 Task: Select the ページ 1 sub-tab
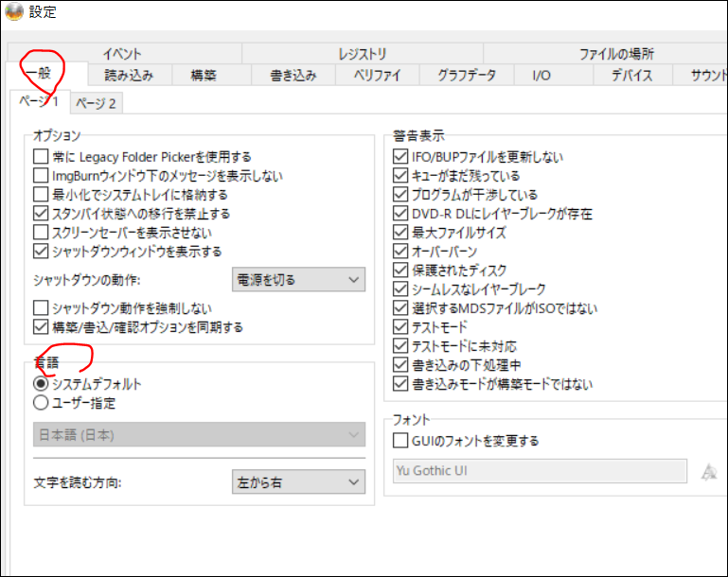tap(39, 101)
